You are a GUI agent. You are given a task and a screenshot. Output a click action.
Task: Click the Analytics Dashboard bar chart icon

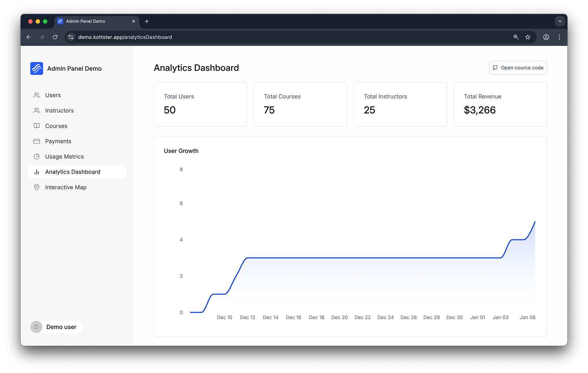(37, 172)
